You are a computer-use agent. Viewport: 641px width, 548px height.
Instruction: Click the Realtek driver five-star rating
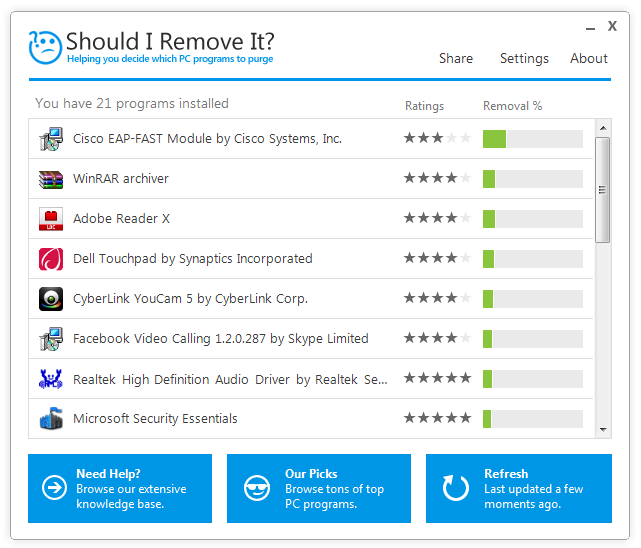pyautogui.click(x=437, y=378)
